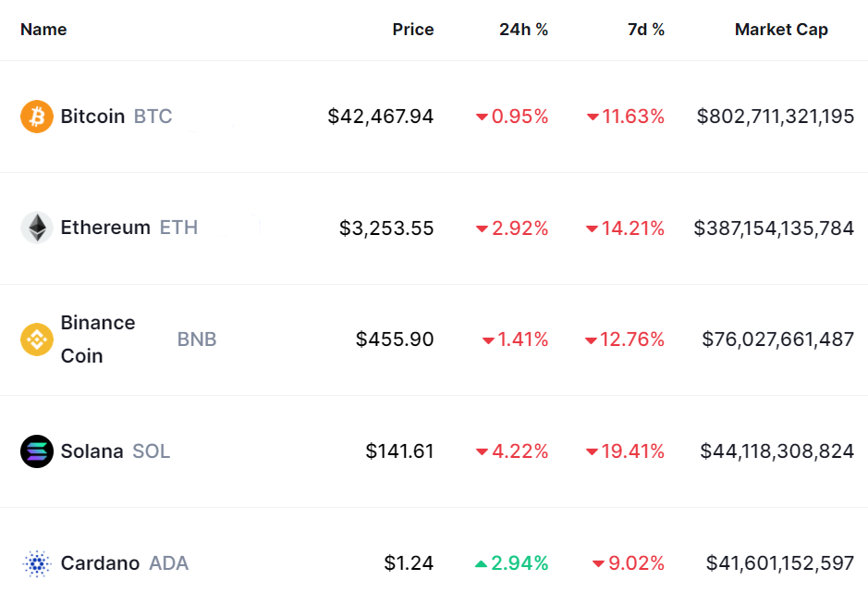Sort by the Name column header

43,30
